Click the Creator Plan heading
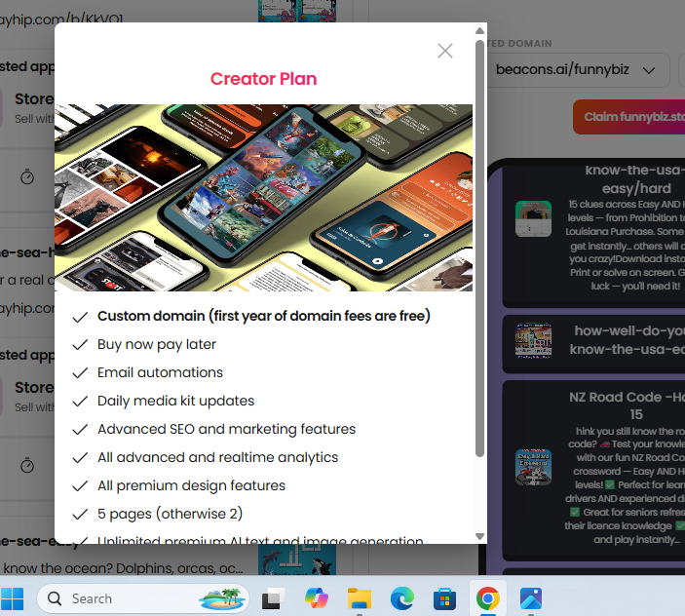685x616 pixels. tap(263, 79)
